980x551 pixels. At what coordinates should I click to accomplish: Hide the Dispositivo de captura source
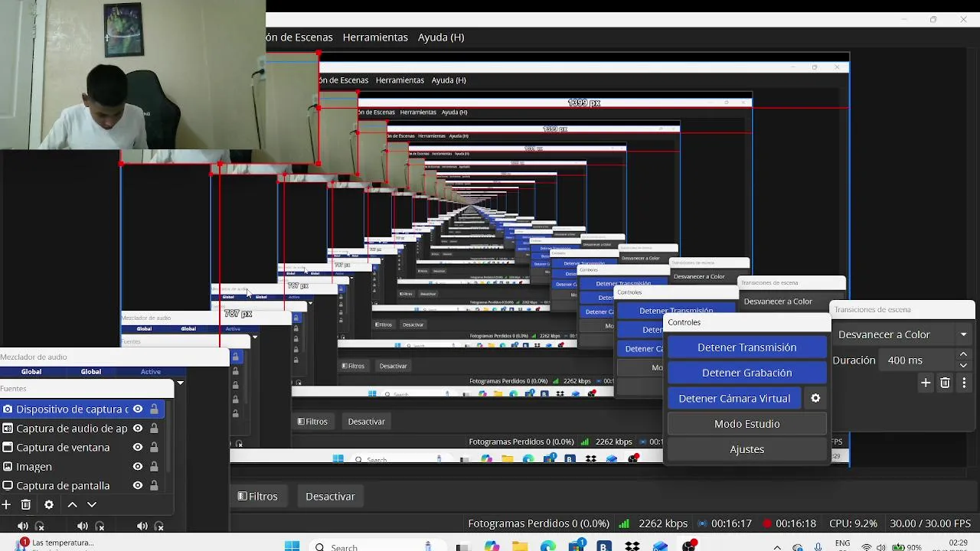coord(138,409)
